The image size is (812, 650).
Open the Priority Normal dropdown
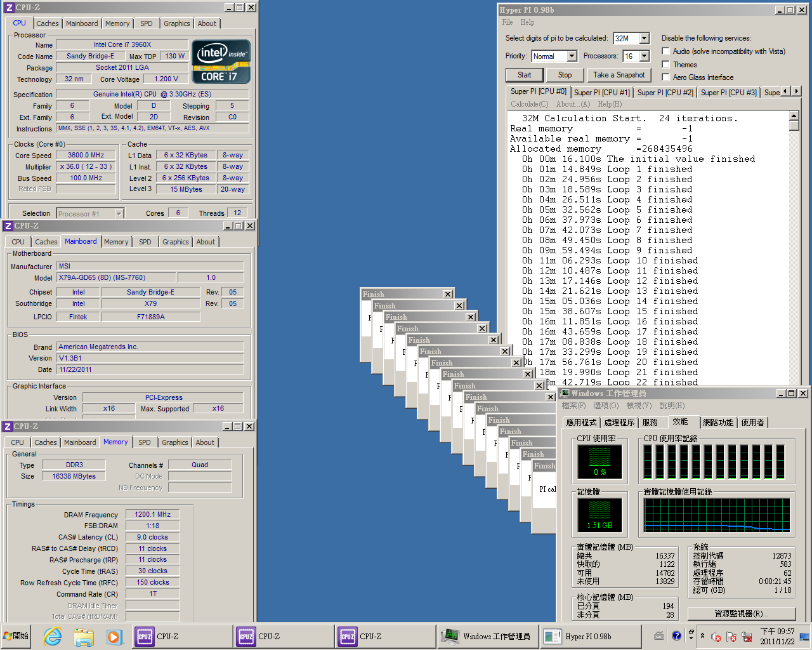[572, 56]
